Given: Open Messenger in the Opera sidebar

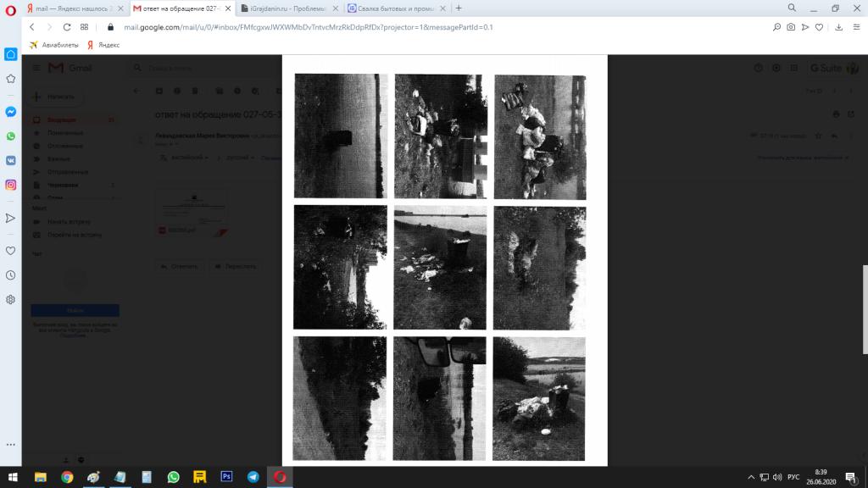Looking at the screenshot, I should (11, 111).
